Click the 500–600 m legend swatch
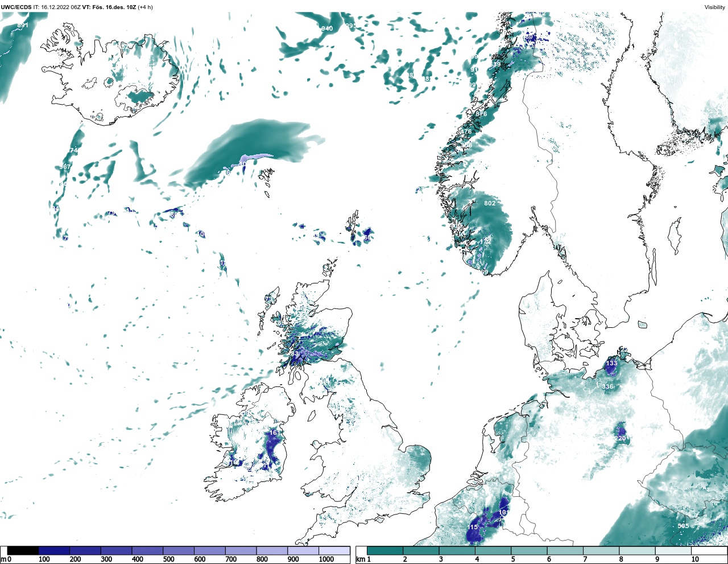The width and height of the screenshot is (728, 564). pyautogui.click(x=179, y=551)
